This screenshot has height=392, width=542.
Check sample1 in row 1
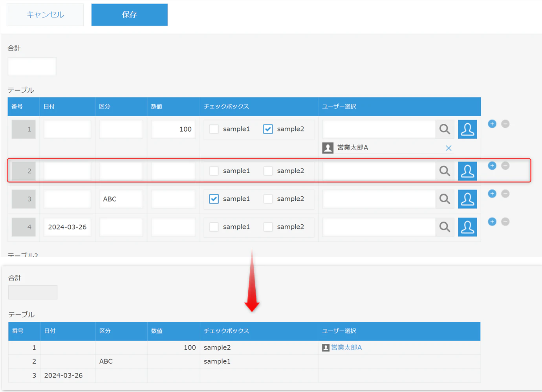(214, 129)
